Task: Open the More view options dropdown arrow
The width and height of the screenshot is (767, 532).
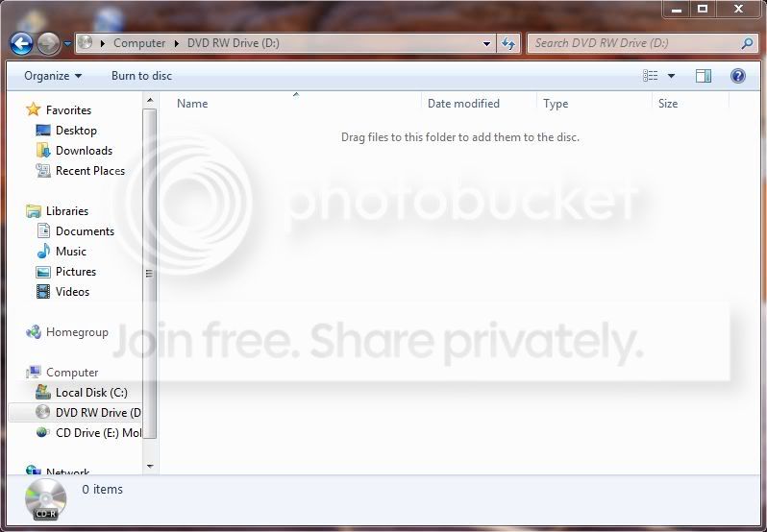Action: 671,76
